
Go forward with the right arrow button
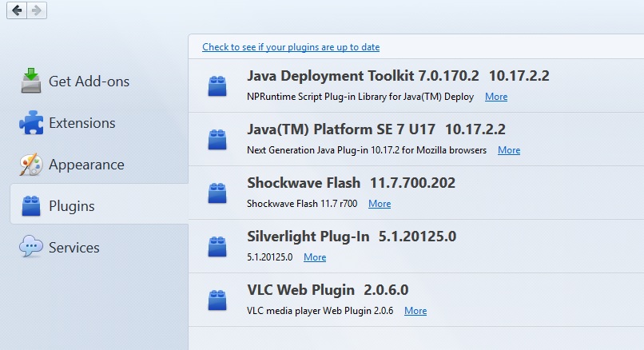point(37,10)
